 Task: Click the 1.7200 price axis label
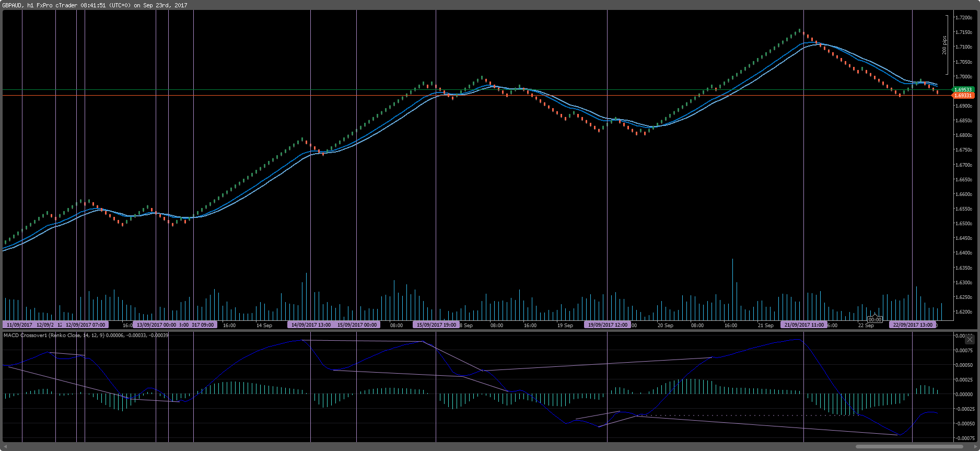coord(964,18)
